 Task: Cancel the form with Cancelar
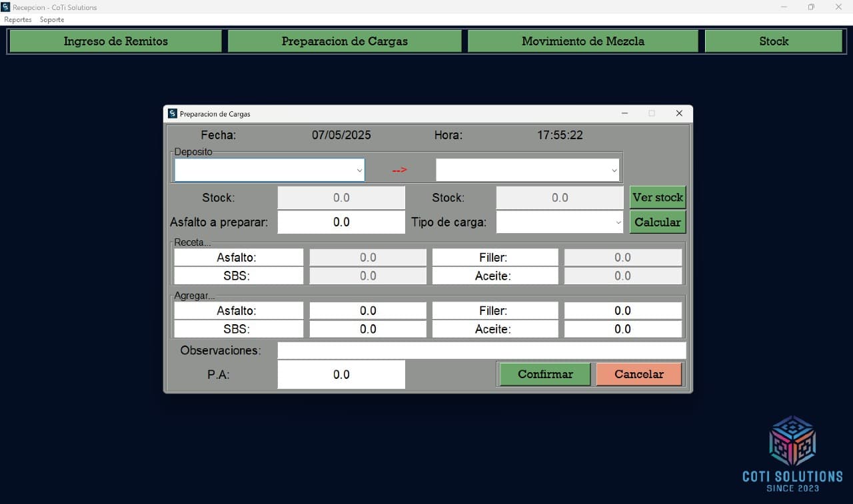point(638,374)
